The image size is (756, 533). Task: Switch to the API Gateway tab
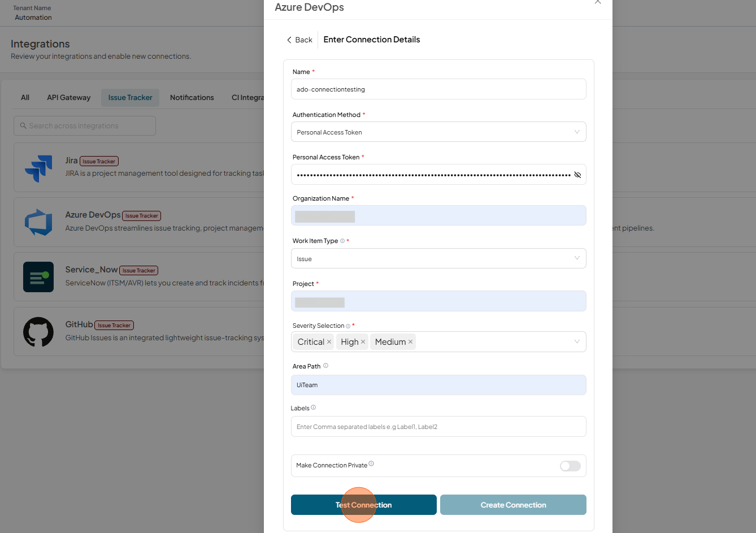[x=69, y=98]
